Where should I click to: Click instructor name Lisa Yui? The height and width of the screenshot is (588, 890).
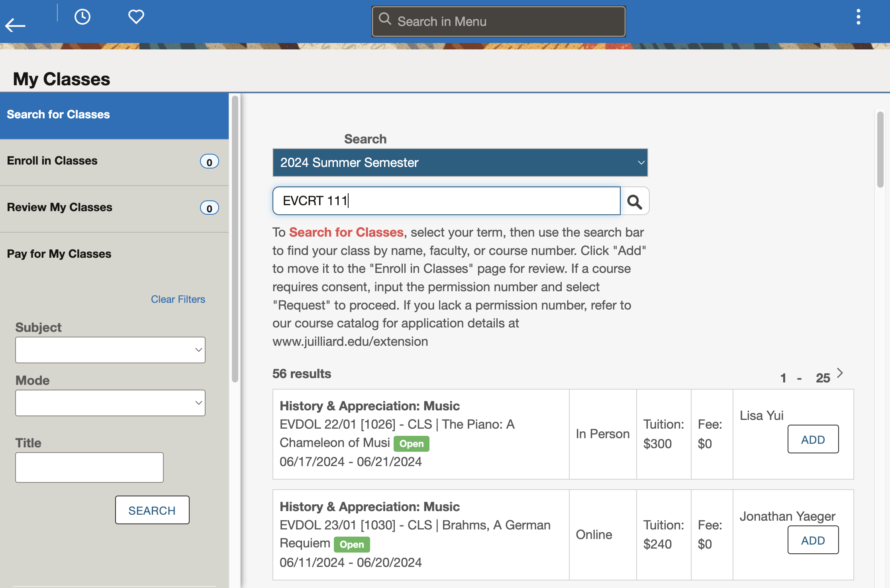(762, 416)
